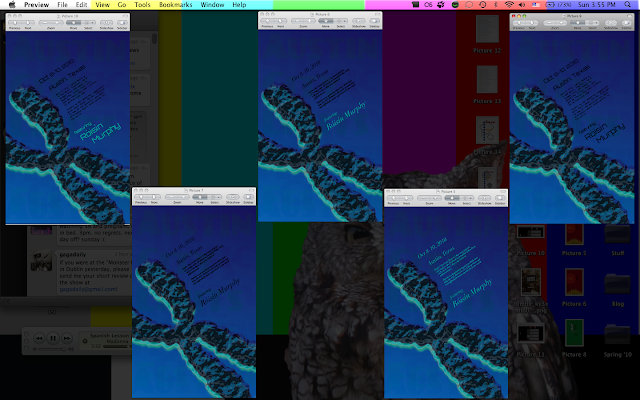Zoom in on Picture 18 window
Screen dimensions: 640x400
tap(57, 22)
